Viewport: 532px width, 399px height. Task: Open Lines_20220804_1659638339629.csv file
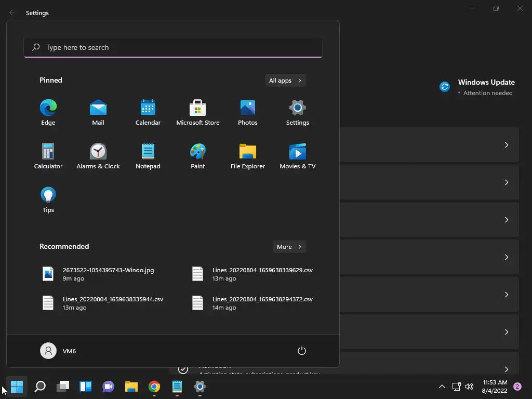coord(253,274)
